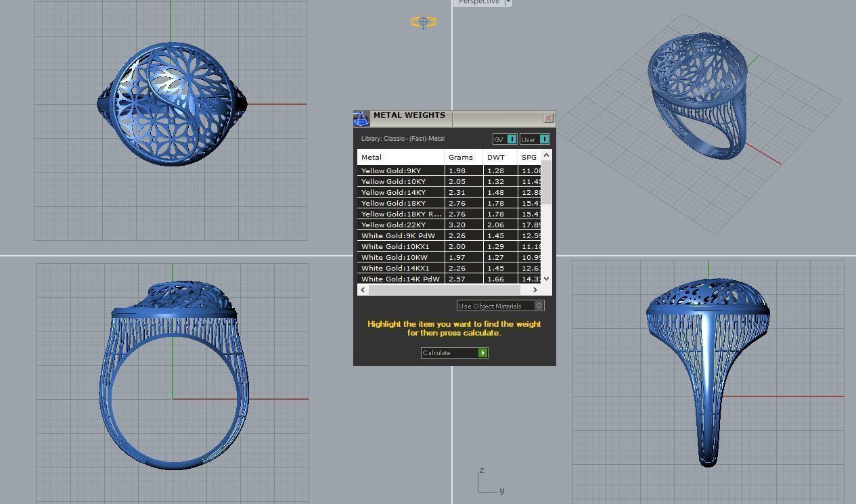856x504 pixels.
Task: Open the Perspective viewport dropdown arrow
Action: (x=508, y=3)
